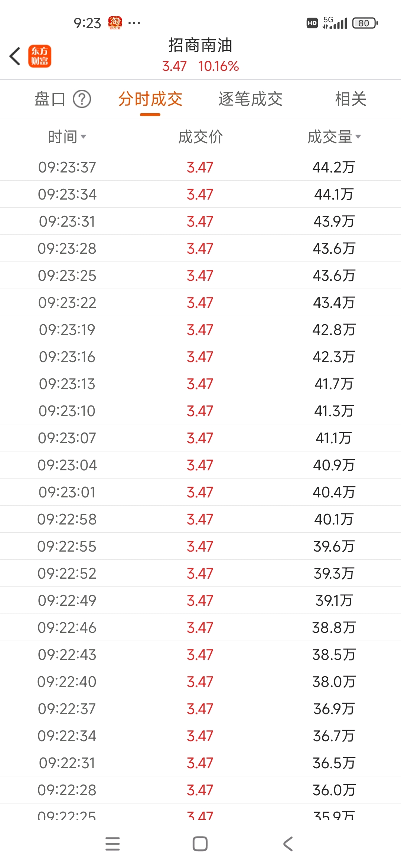Toggle sort order on 时间 column
The height and width of the screenshot is (868, 401).
pos(67,137)
